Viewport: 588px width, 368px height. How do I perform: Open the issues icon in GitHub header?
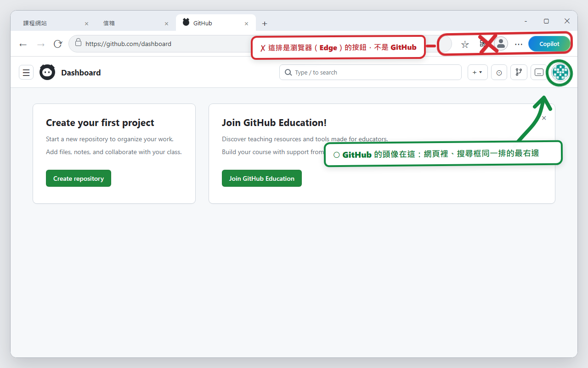[499, 72]
